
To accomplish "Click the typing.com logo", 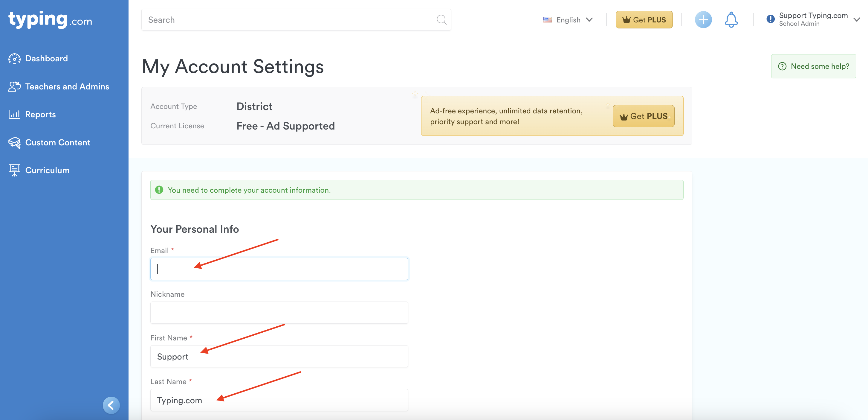I will (50, 19).
